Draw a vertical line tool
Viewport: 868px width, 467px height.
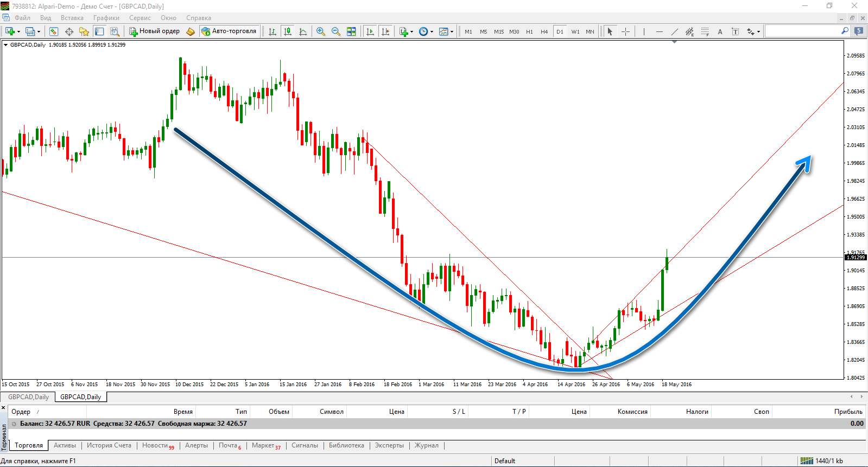tap(644, 31)
